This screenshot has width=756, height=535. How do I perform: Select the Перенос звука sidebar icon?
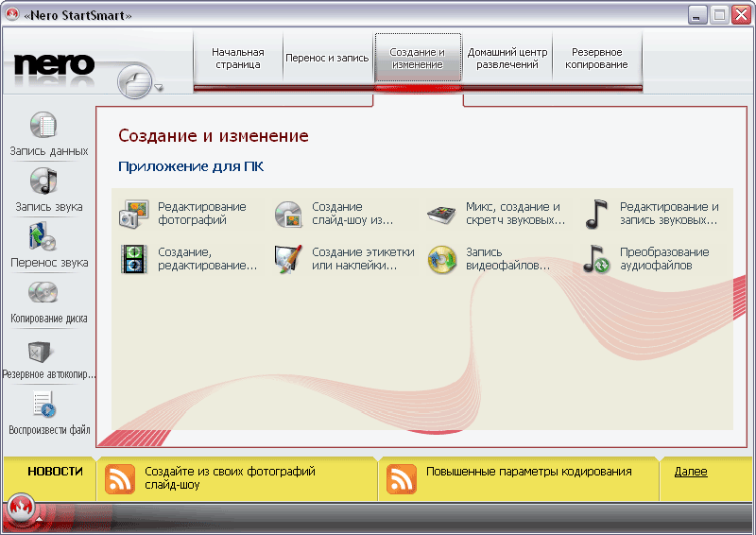[43, 236]
